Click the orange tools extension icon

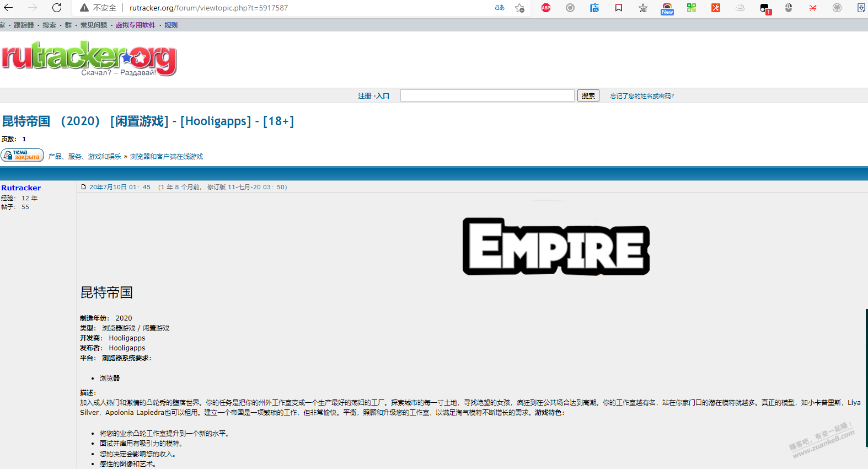click(x=716, y=8)
